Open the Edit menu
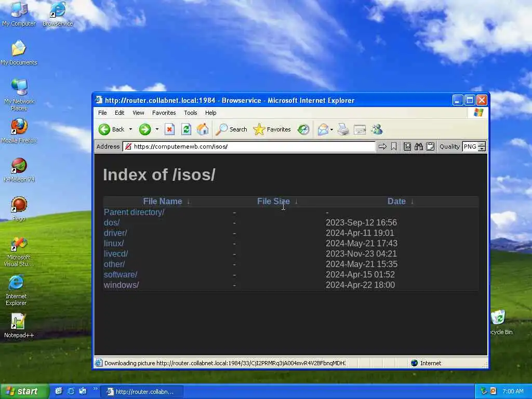 tap(119, 113)
